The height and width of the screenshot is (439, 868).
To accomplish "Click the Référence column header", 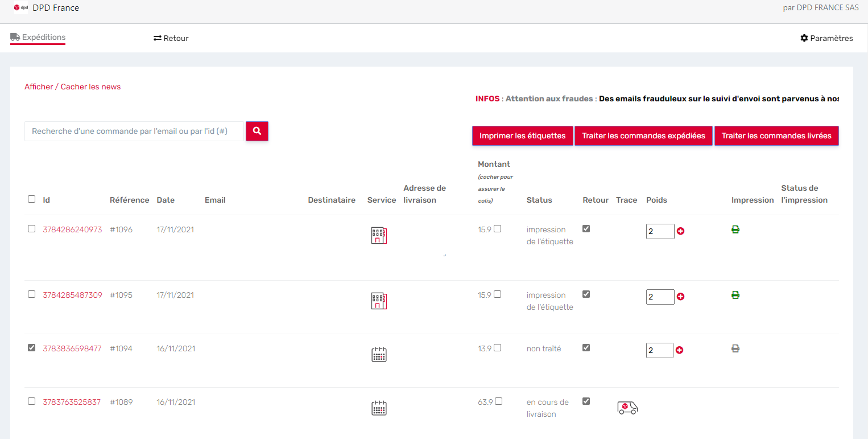I will tap(130, 200).
